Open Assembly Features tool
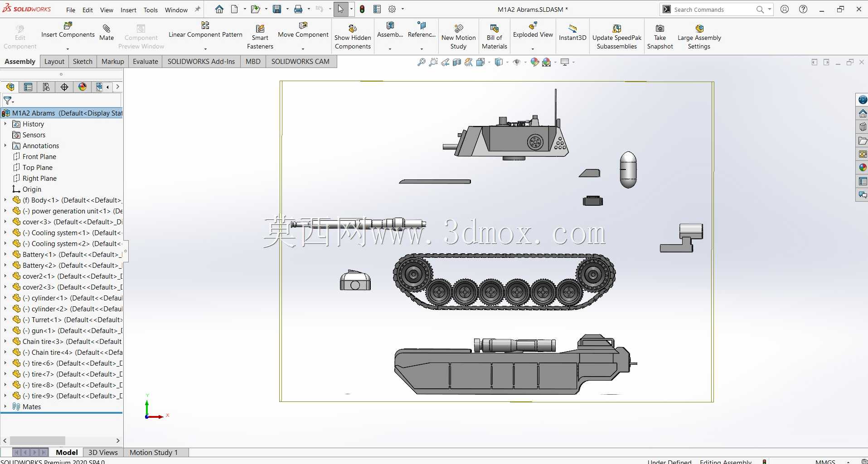Viewport: 868px width, 464px height. 390,30
